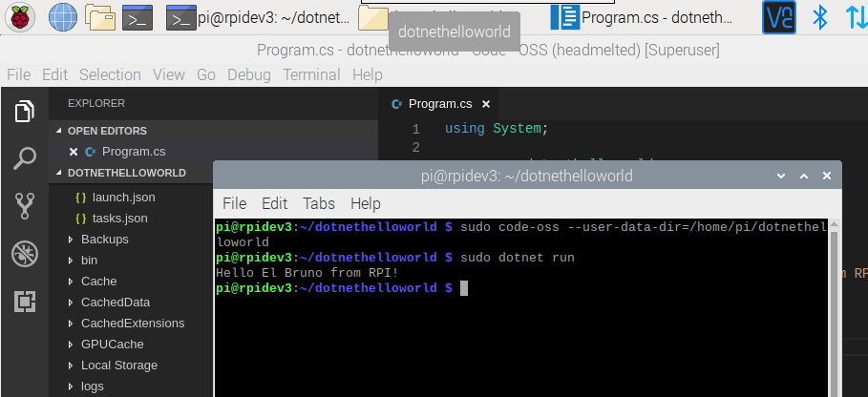Open the Go menu
This screenshot has width=868, height=397.
coord(206,74)
